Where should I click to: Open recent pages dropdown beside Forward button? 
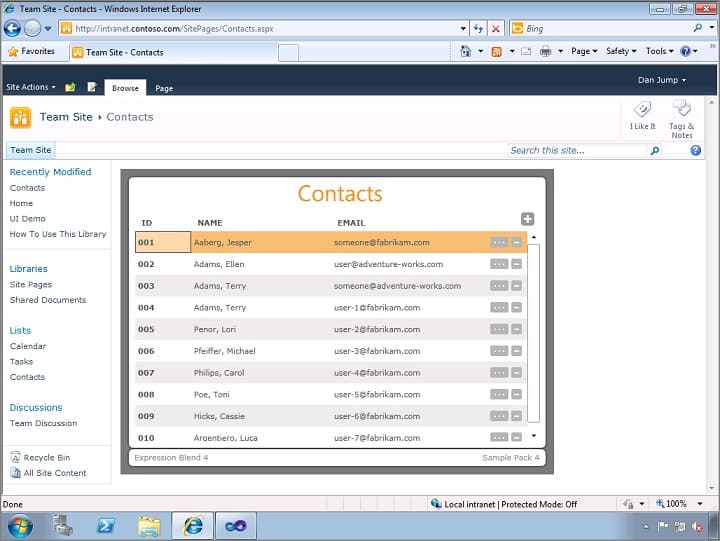point(48,28)
